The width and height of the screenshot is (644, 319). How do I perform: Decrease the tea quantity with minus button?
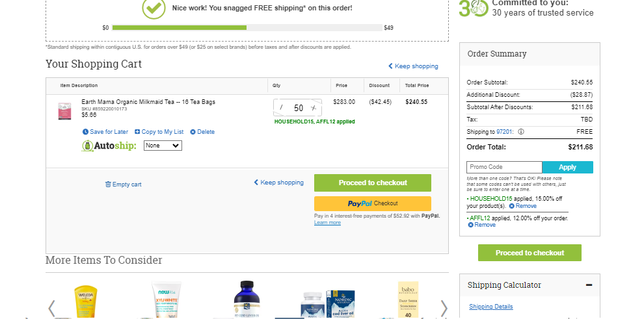[282, 108]
